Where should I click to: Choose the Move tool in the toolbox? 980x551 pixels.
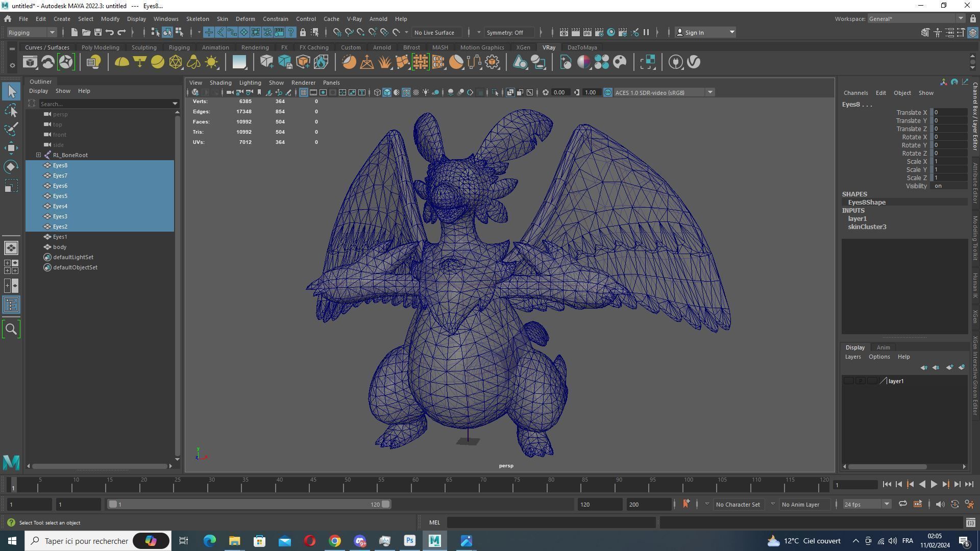click(x=11, y=148)
